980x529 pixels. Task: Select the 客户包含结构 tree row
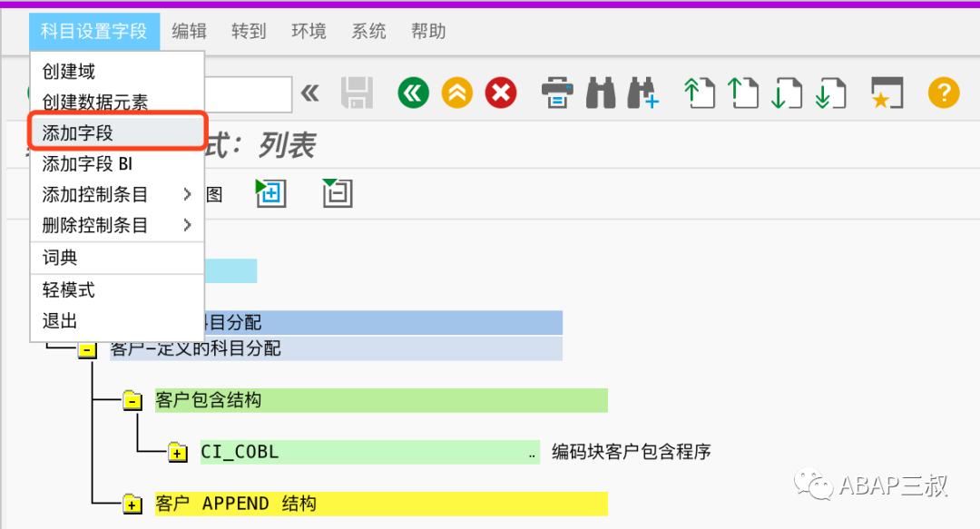click(x=381, y=400)
